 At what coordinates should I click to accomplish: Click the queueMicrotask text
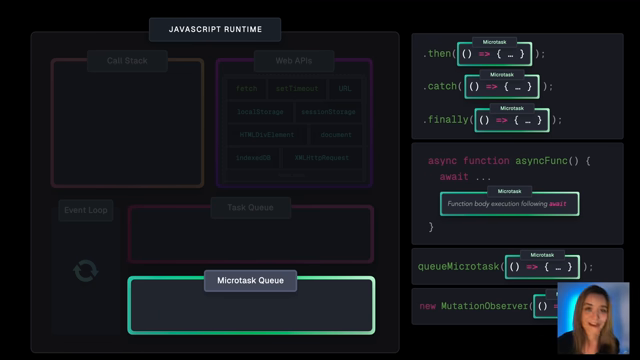[458, 267]
